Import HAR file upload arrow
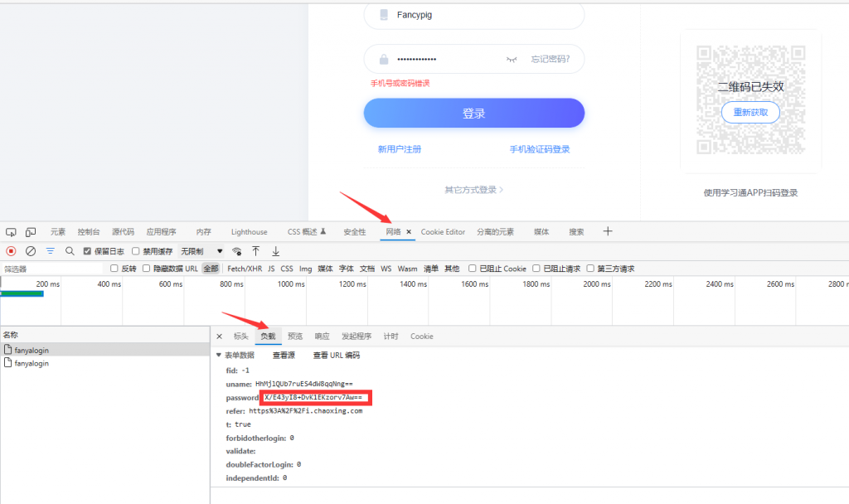 coord(255,251)
